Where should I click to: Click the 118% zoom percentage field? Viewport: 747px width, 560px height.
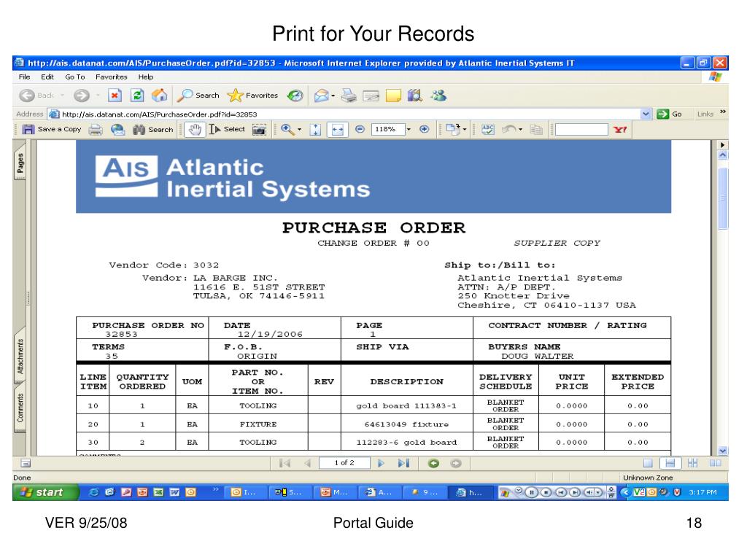[388, 130]
